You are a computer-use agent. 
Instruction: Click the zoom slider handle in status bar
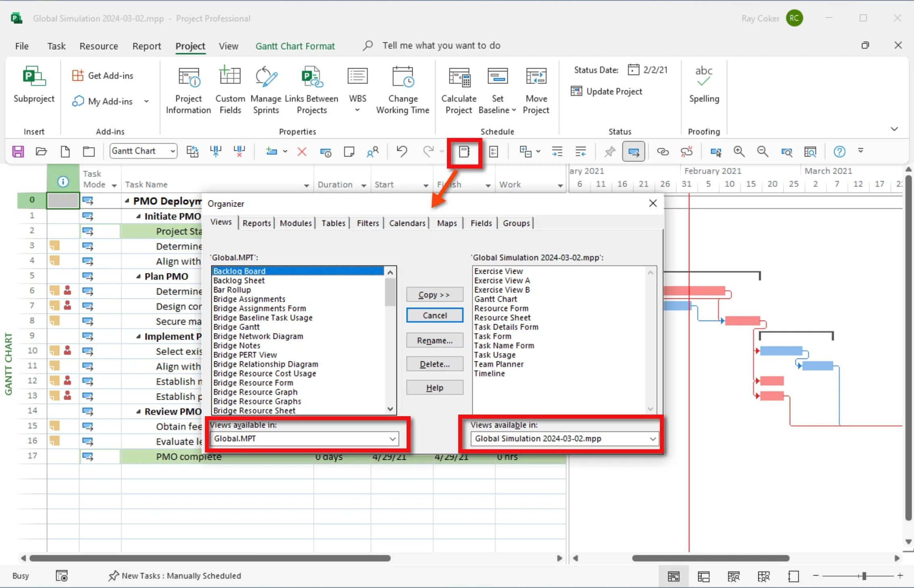(864, 576)
